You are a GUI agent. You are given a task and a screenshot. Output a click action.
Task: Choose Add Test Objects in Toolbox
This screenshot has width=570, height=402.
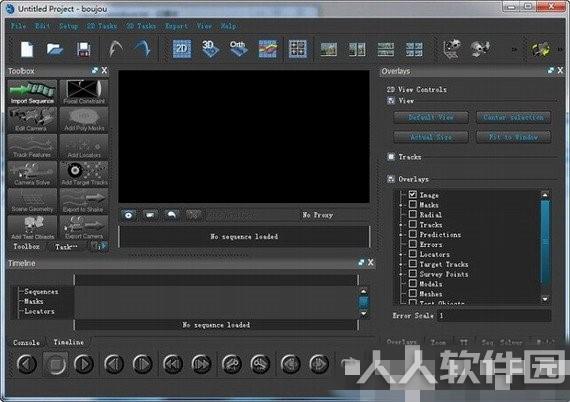point(32,228)
